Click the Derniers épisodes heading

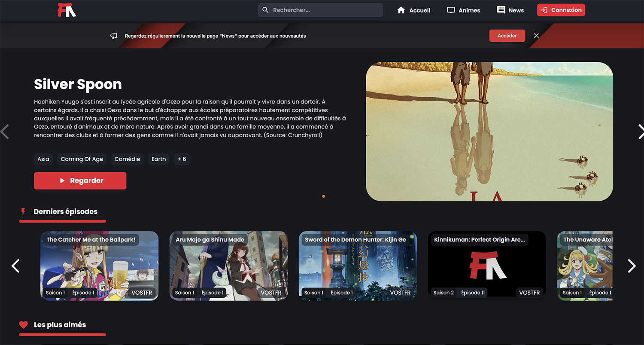[x=65, y=211]
